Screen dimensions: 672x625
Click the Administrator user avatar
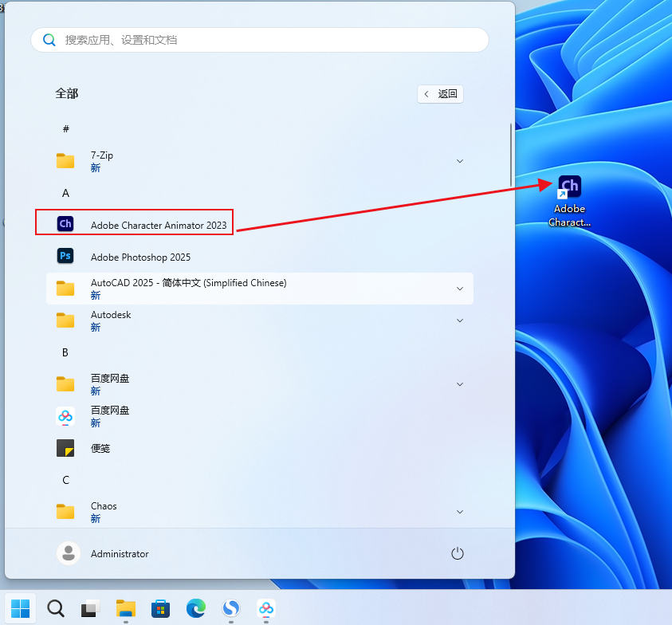pos(69,553)
